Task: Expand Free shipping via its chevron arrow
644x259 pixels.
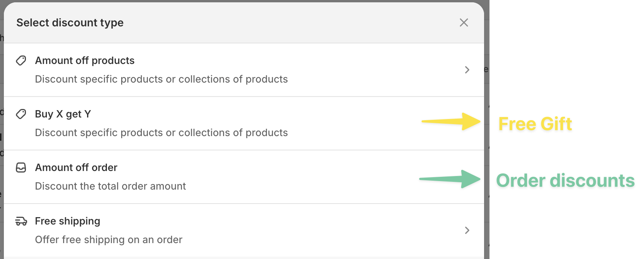Action: 467,230
